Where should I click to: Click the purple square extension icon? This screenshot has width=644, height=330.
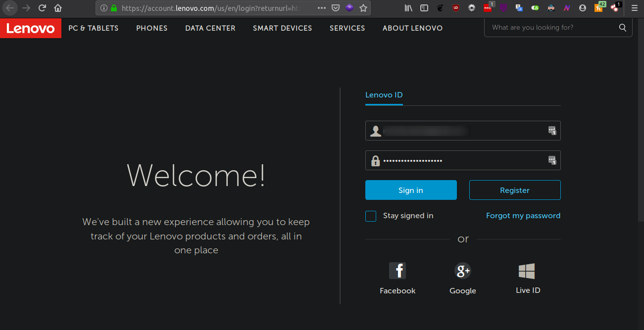point(503,8)
